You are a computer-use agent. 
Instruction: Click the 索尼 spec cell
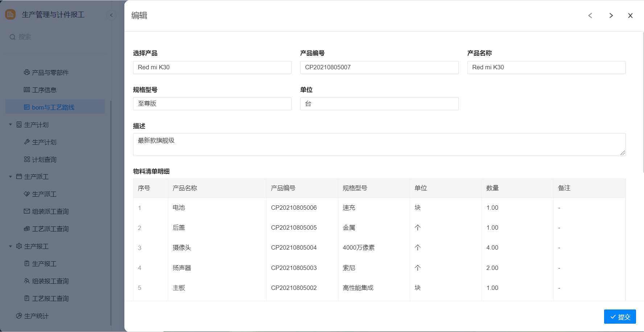coord(349,268)
